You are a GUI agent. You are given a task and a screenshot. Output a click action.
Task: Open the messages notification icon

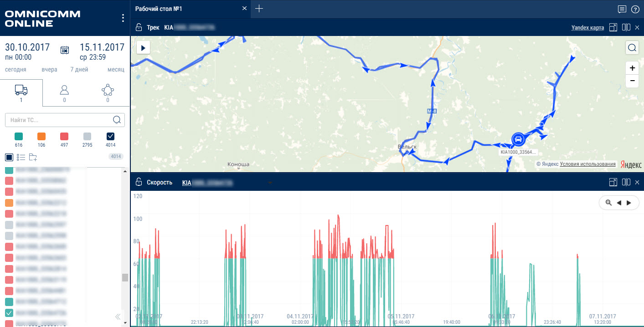click(x=622, y=9)
